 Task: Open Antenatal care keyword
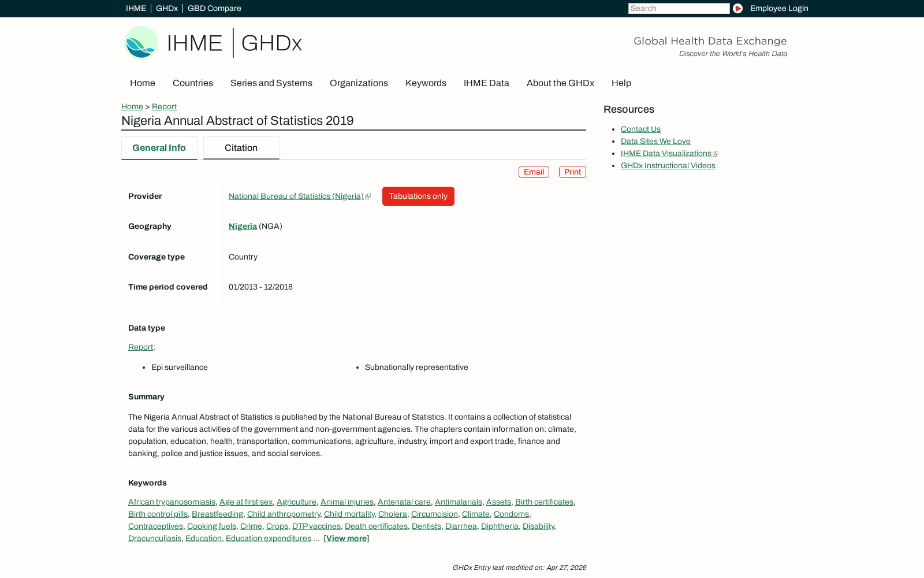tap(404, 502)
